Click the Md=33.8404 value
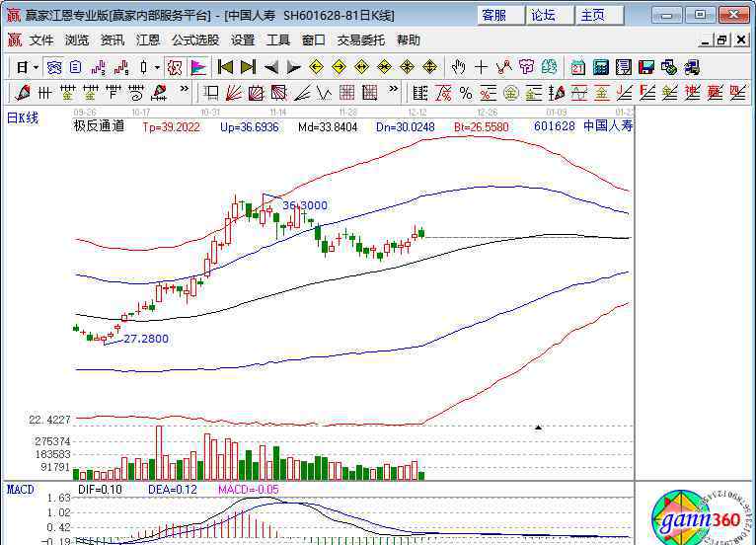Viewport: 756px width, 545px height. pyautogui.click(x=328, y=127)
